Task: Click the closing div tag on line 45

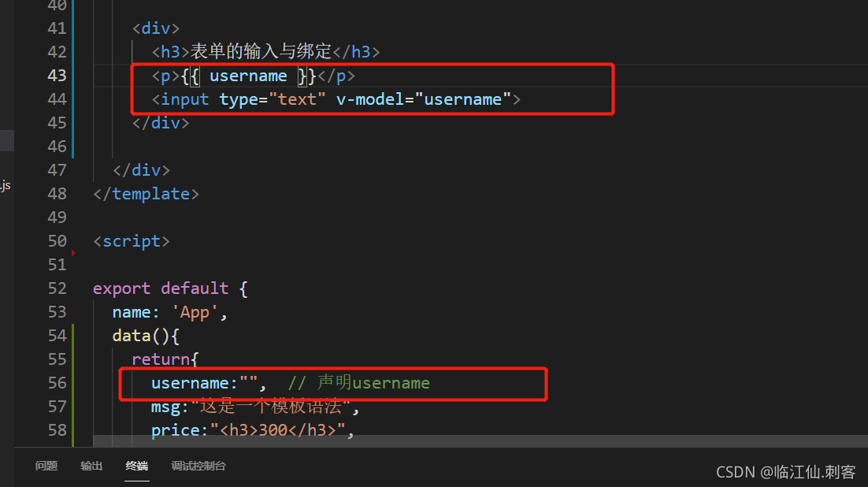Action: coord(161,123)
